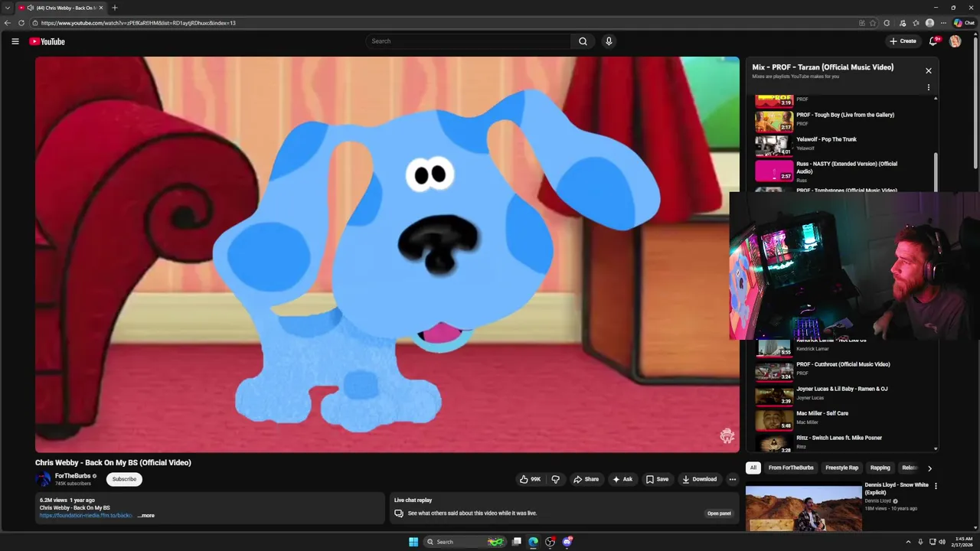Open the browser profile icon
The height and width of the screenshot is (551, 980).
929,23
